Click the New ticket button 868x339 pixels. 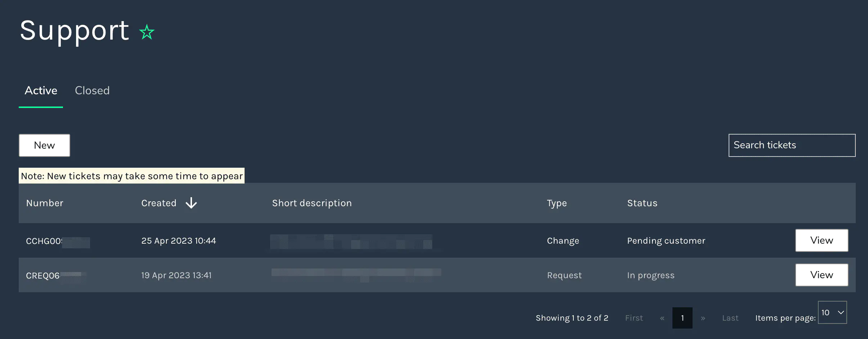[x=44, y=145]
